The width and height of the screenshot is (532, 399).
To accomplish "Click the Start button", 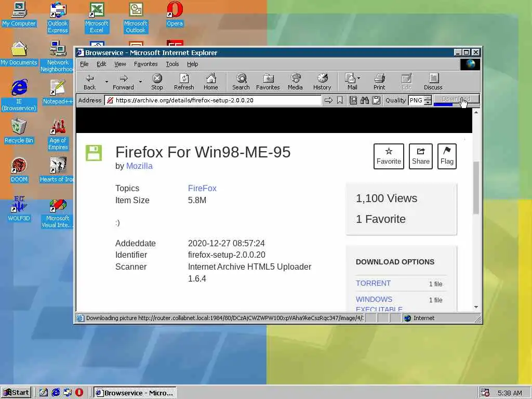I will (16, 393).
